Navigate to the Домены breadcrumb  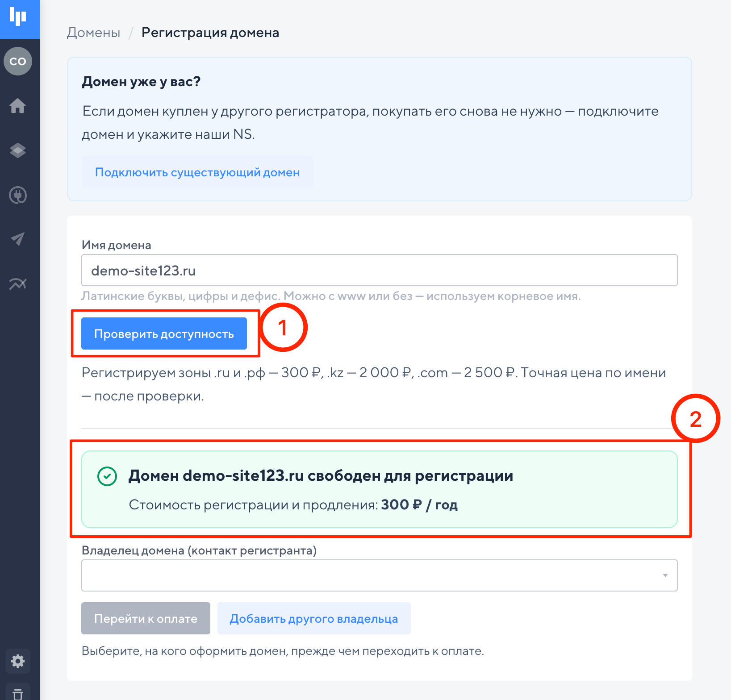tap(94, 33)
